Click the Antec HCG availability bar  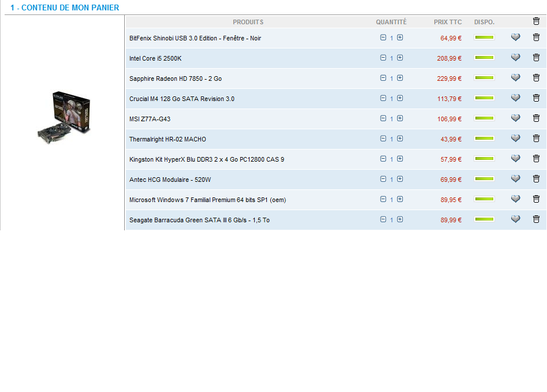click(x=484, y=179)
